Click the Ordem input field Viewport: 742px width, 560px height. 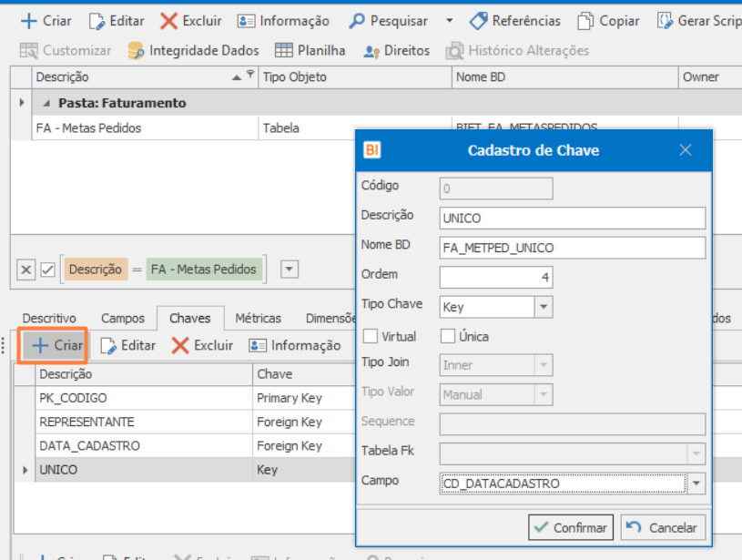click(x=496, y=277)
